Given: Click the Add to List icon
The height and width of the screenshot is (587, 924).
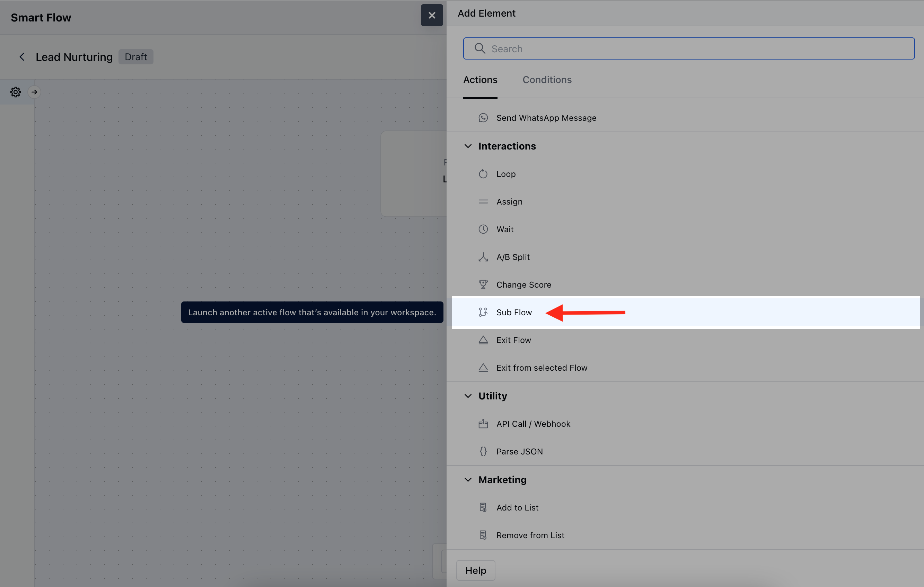Looking at the screenshot, I should 483,507.
